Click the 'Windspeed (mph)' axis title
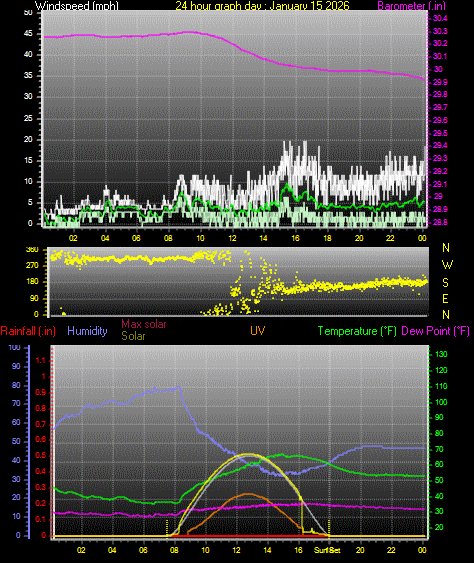 point(76,6)
